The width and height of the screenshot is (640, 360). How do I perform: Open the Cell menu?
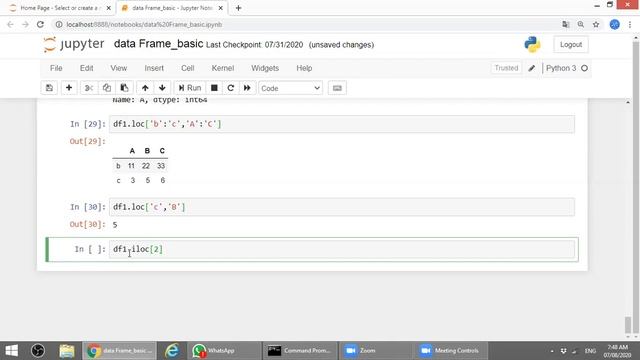[x=187, y=68]
